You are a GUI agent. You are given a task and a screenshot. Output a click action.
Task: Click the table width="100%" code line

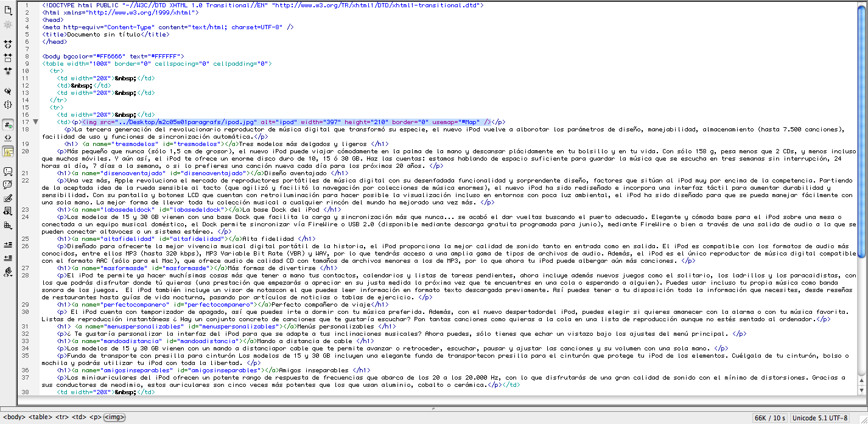tap(157, 63)
